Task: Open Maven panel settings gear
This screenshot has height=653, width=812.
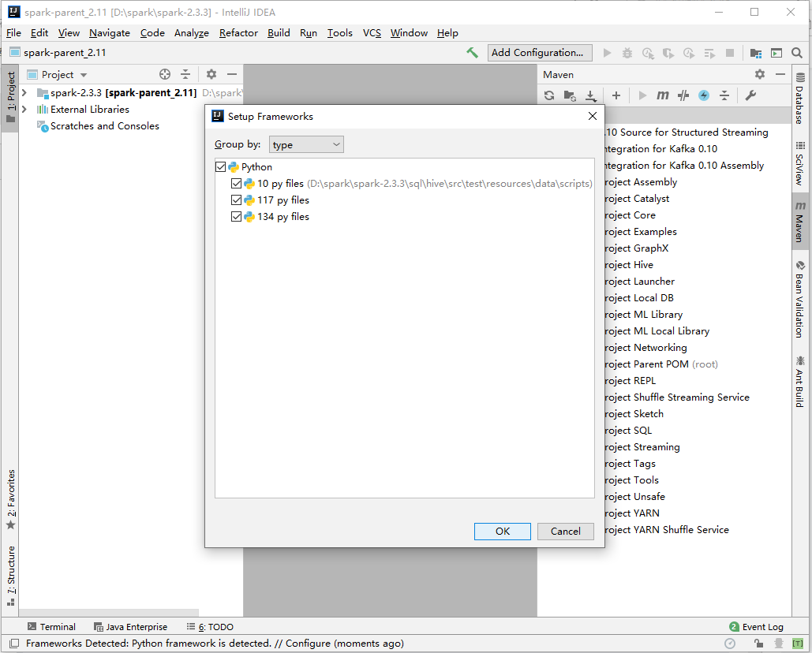Action: [759, 74]
